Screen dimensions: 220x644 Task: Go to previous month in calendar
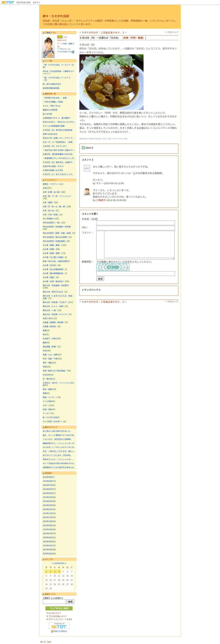coord(53,563)
